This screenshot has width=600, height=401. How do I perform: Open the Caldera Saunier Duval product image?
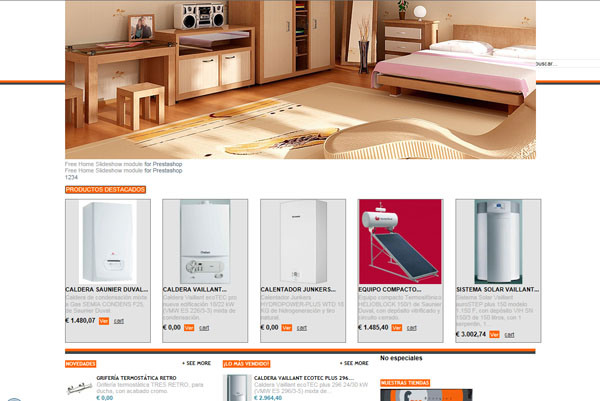(x=108, y=242)
